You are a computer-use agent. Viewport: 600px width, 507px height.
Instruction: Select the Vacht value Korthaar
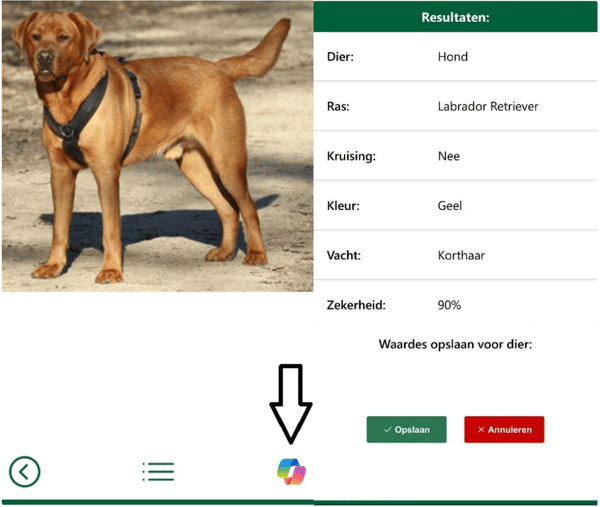[461, 255]
